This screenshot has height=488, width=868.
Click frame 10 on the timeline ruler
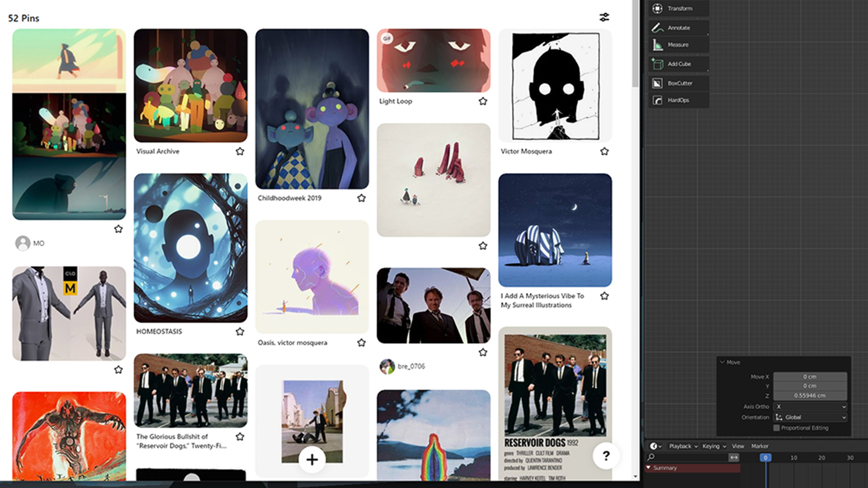point(794,458)
